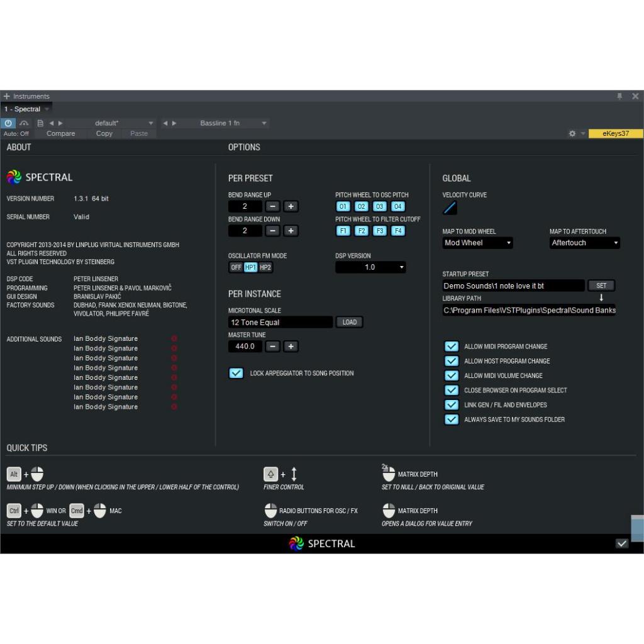This screenshot has width=644, height=644.
Task: Toggle Link Gen / Fil and Envelopes
Action: point(452,404)
